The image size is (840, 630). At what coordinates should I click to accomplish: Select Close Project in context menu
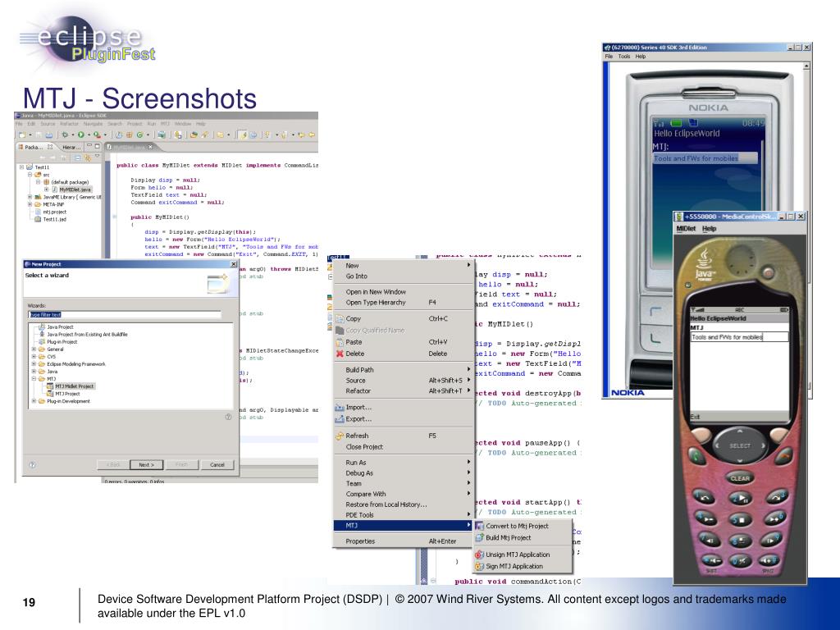pos(402,447)
